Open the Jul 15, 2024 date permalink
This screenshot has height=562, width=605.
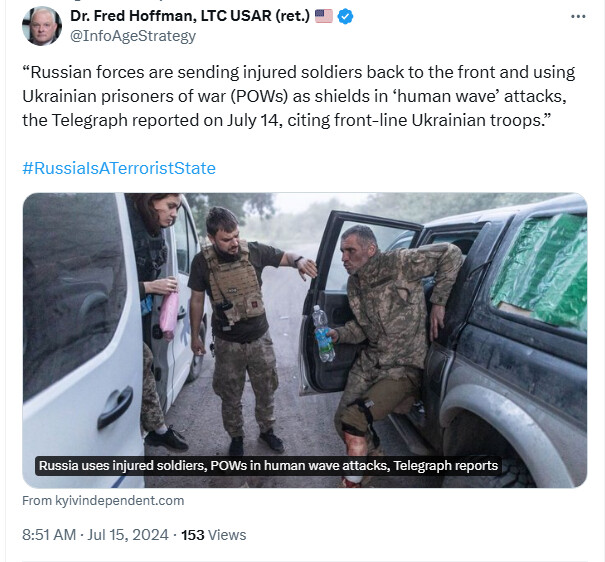[128, 535]
